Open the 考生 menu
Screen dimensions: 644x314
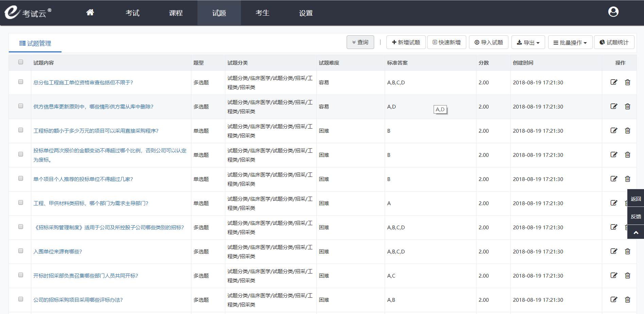(262, 13)
